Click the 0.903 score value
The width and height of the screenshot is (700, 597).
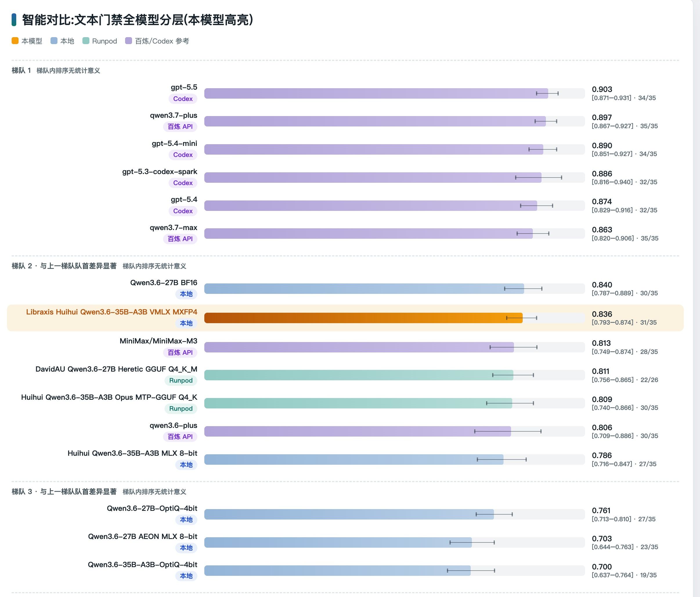point(602,89)
